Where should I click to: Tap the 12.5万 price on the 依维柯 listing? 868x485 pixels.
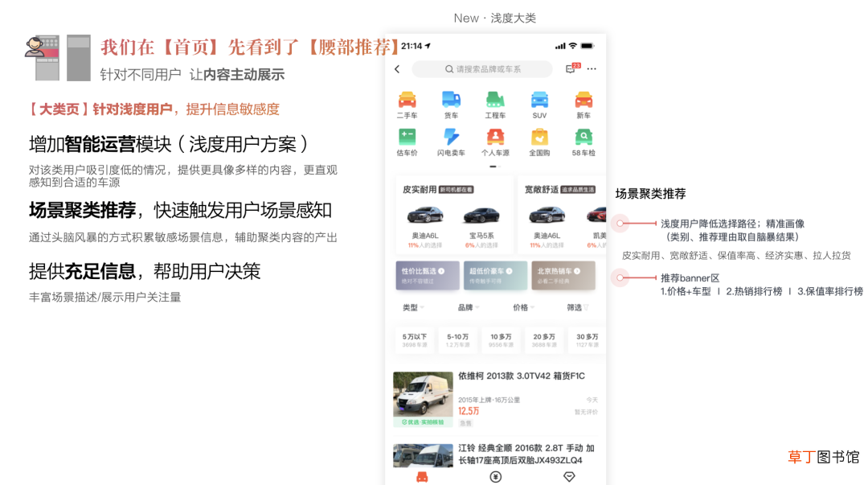[469, 411]
